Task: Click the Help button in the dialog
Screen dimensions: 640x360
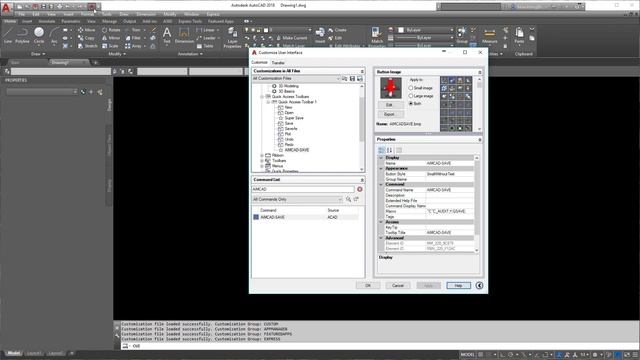Action: click(458, 285)
